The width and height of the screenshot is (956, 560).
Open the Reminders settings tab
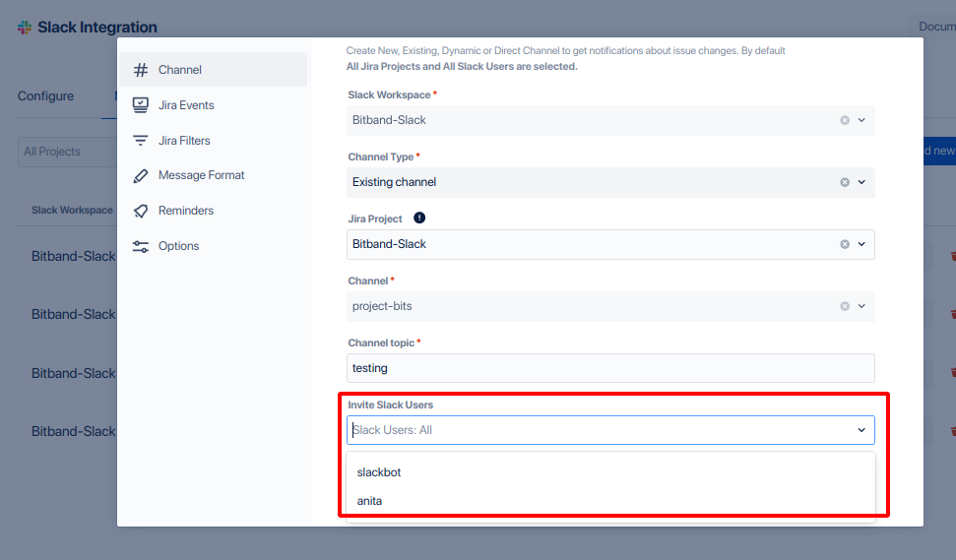(214, 211)
